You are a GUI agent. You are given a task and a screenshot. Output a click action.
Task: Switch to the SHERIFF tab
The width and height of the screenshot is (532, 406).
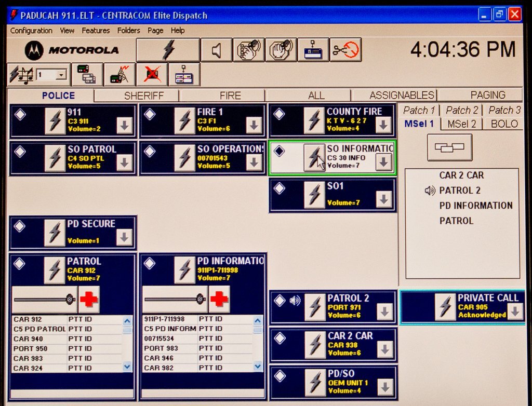pos(143,96)
